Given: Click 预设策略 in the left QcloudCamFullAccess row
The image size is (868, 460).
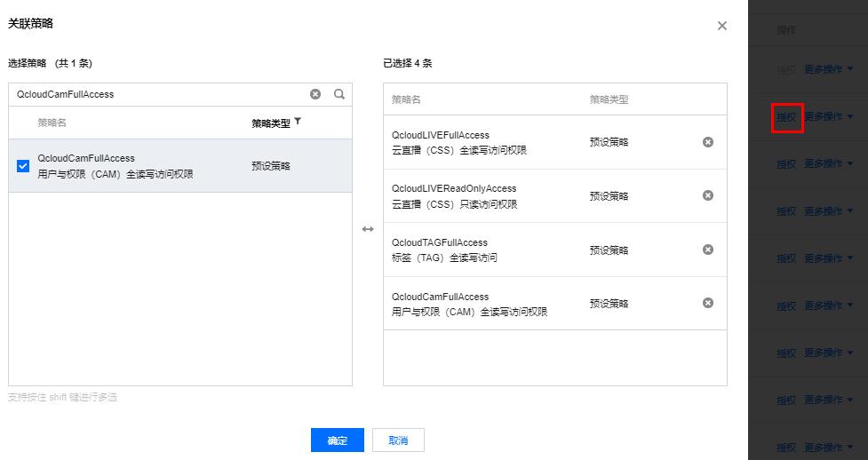Looking at the screenshot, I should click(271, 166).
